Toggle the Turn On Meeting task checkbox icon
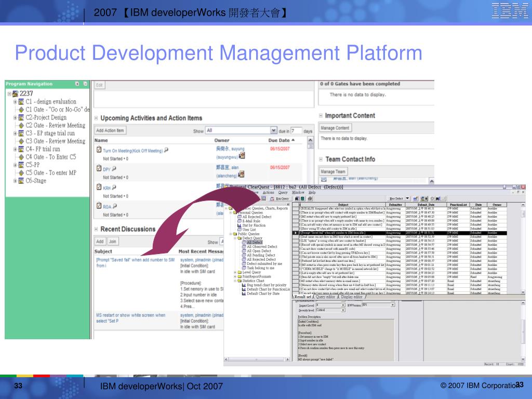Screen dimensions: 532x399 point(99,149)
